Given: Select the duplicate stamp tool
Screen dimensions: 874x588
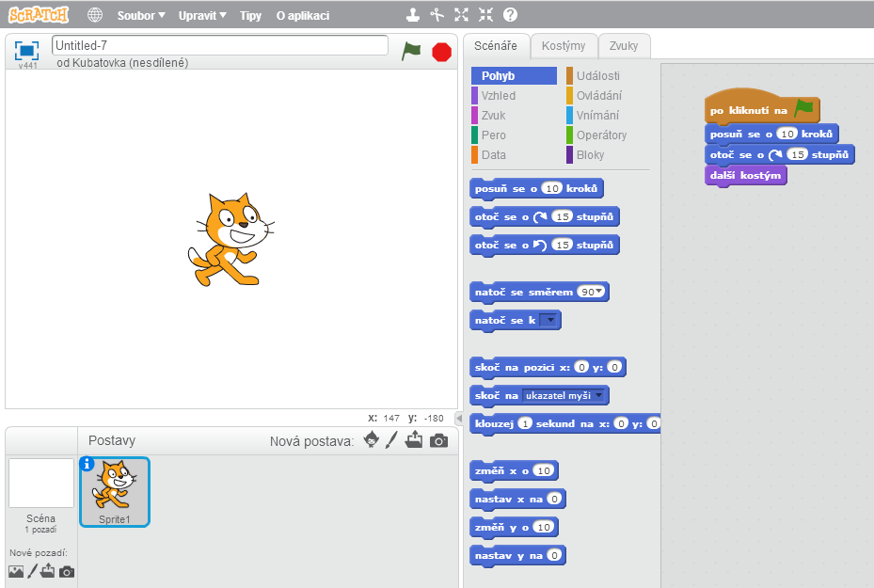Looking at the screenshot, I should pos(412,15).
